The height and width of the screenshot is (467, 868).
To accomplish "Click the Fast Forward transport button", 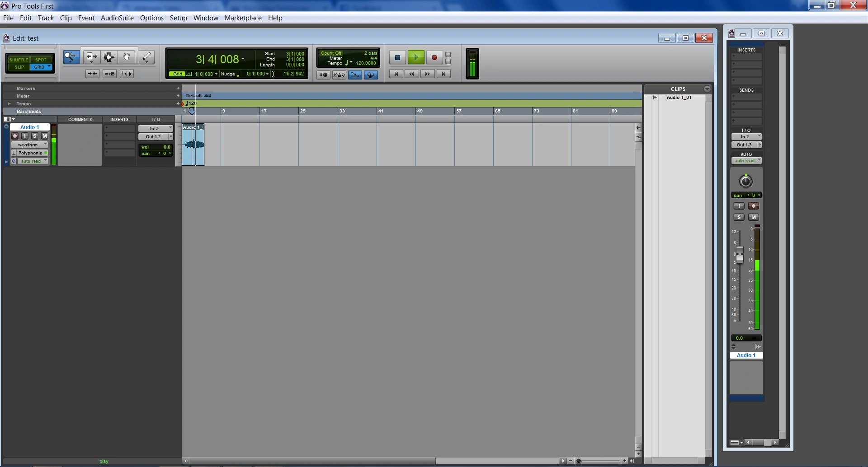I will pos(428,74).
